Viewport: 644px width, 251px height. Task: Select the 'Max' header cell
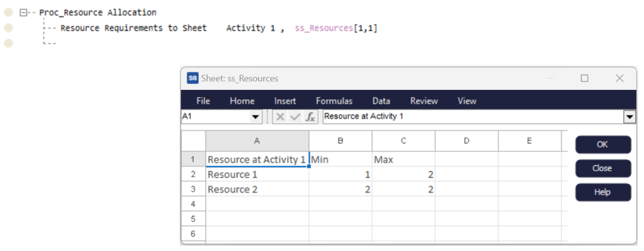tap(403, 160)
